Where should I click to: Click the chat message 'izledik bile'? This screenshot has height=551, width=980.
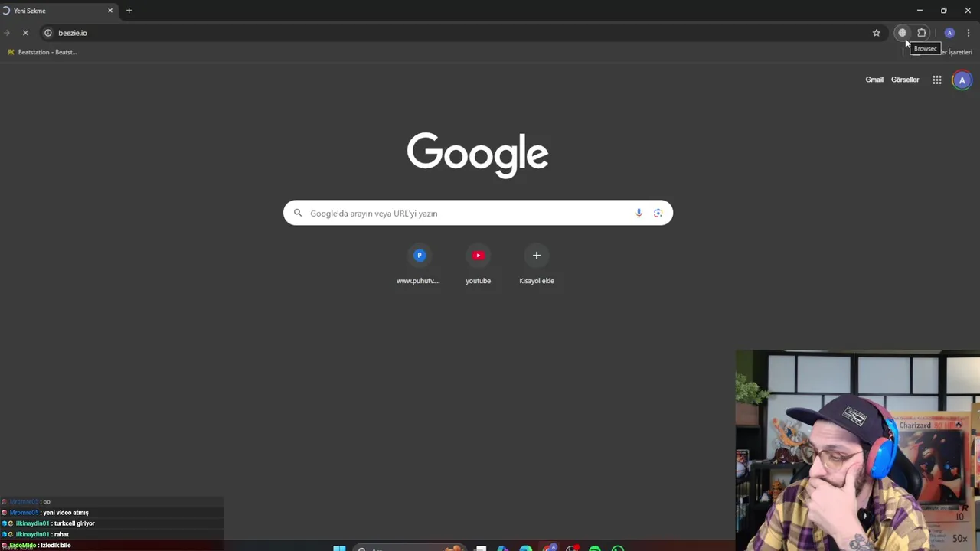click(x=56, y=546)
